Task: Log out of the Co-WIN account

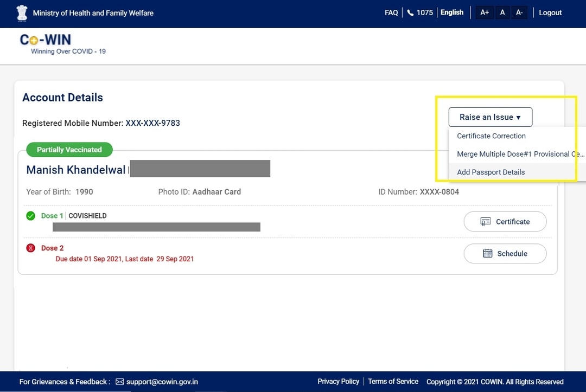Action: (x=550, y=12)
